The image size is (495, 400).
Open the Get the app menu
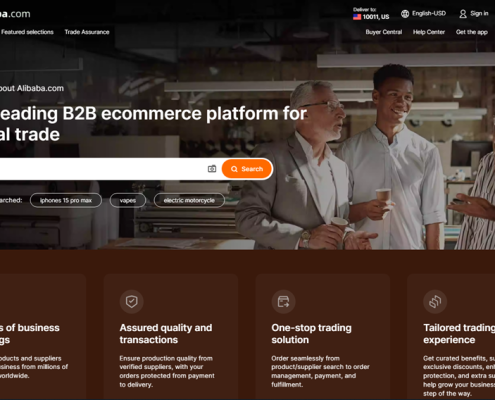tap(472, 32)
